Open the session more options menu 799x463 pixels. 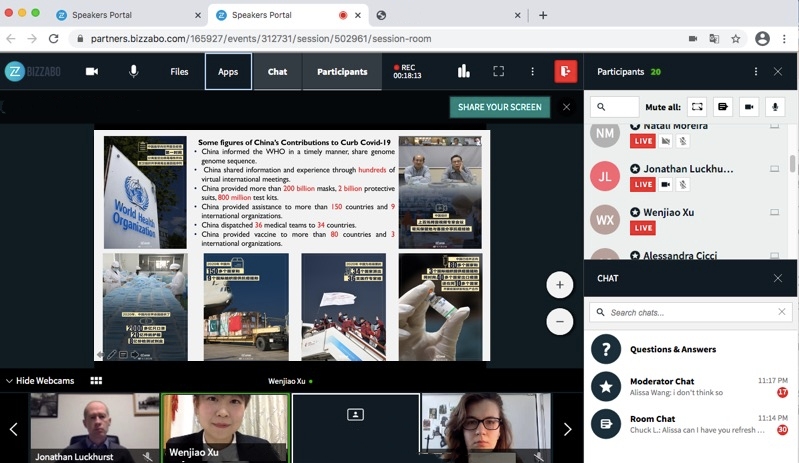(532, 72)
